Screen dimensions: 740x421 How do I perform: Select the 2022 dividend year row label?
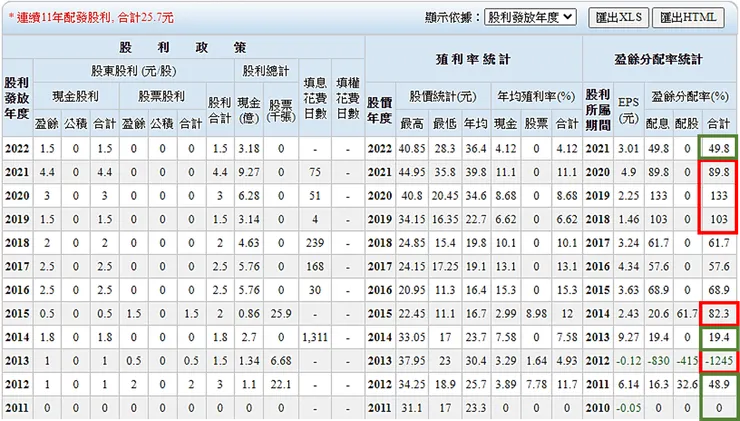pos(17,149)
